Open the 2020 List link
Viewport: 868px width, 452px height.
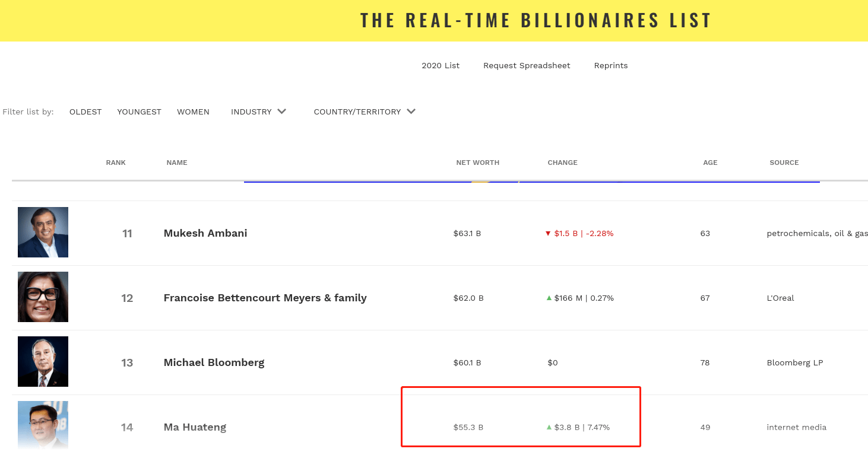coord(441,65)
